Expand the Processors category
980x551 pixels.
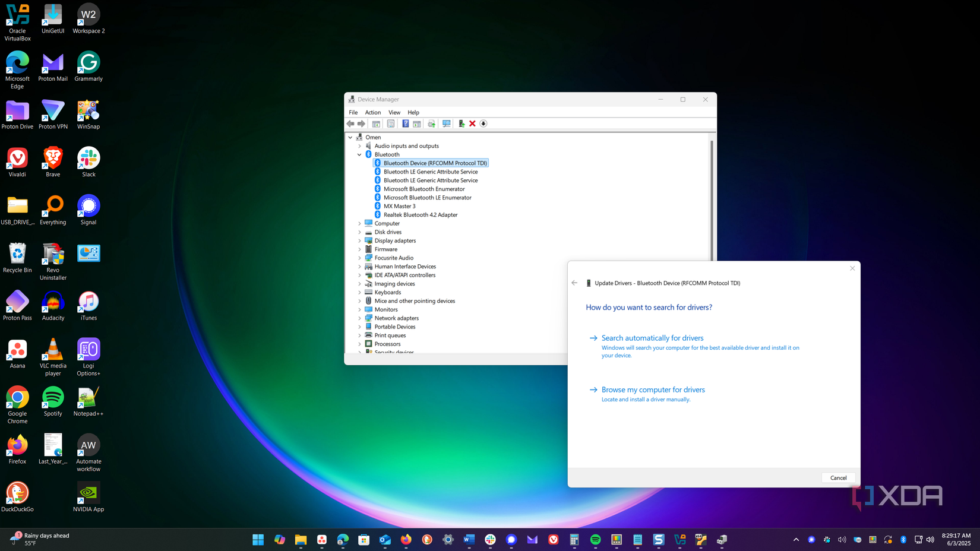359,344
